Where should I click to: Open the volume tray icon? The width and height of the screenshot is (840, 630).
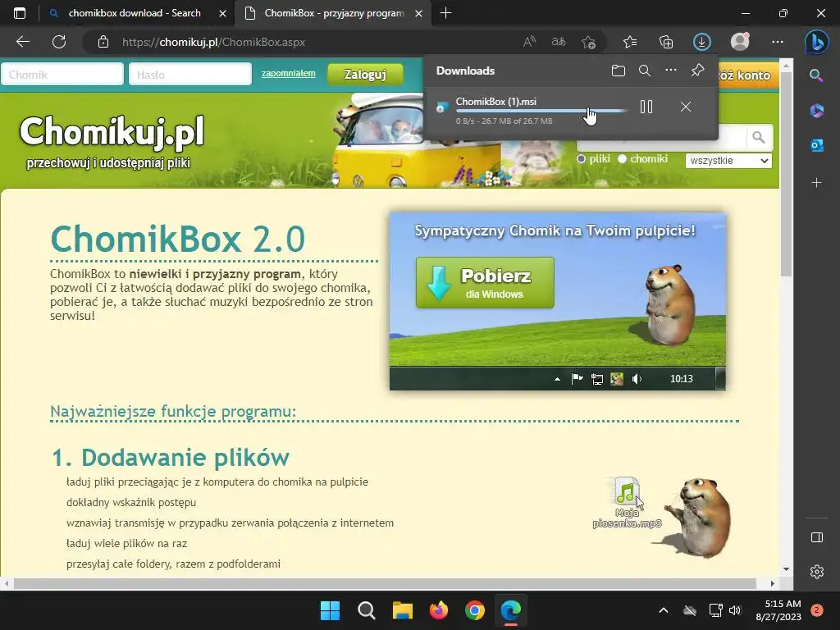pyautogui.click(x=735, y=610)
